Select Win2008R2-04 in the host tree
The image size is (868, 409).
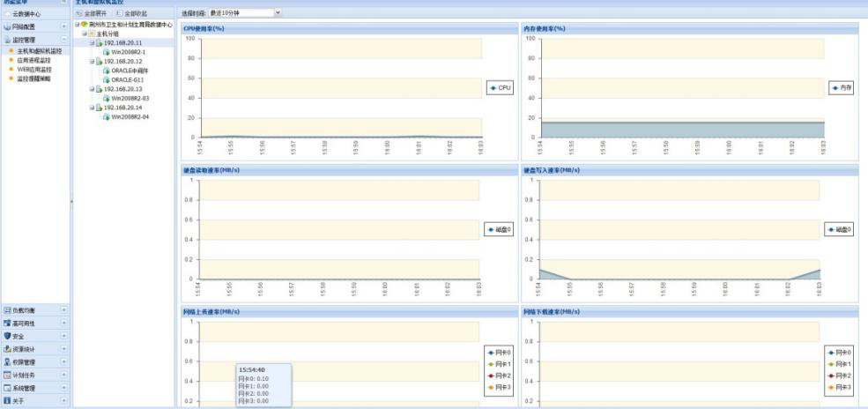[x=129, y=116]
